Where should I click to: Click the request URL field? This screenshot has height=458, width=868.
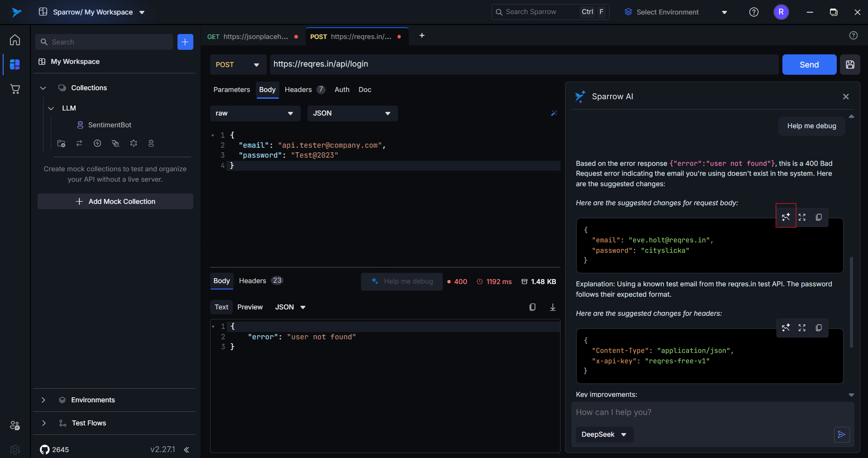coord(524,64)
